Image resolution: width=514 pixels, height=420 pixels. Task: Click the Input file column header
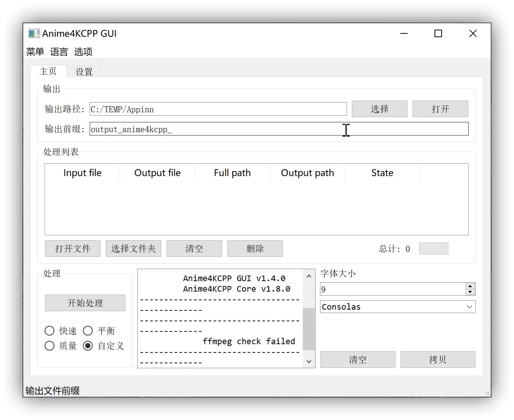point(82,173)
